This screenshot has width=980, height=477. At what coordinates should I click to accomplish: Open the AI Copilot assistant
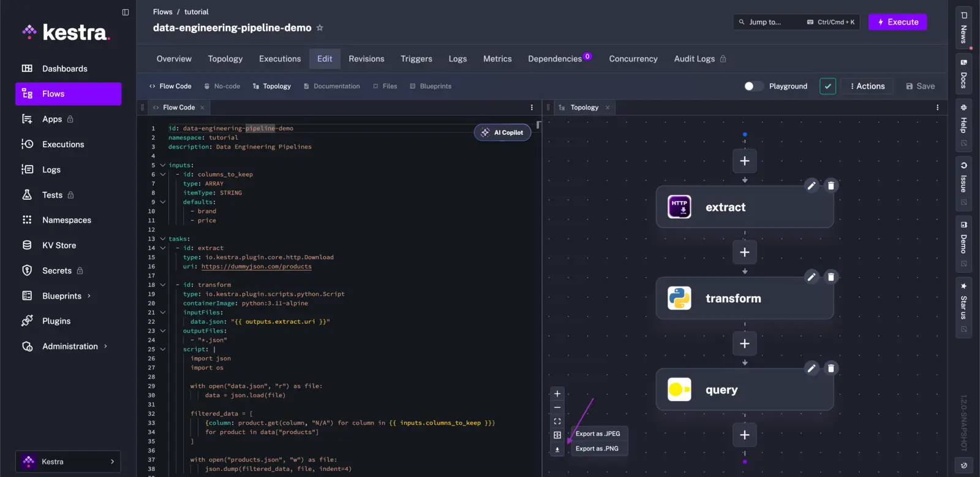pyautogui.click(x=502, y=132)
